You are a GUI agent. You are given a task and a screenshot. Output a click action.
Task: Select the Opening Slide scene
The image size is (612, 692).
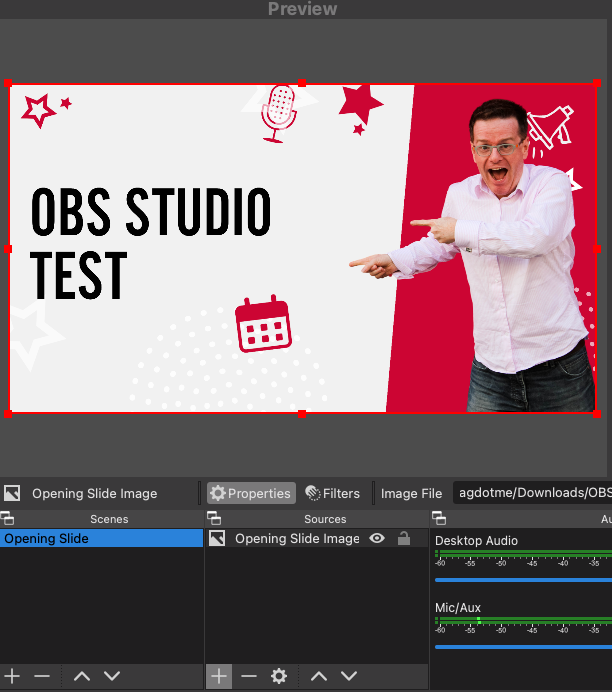pyautogui.click(x=101, y=538)
